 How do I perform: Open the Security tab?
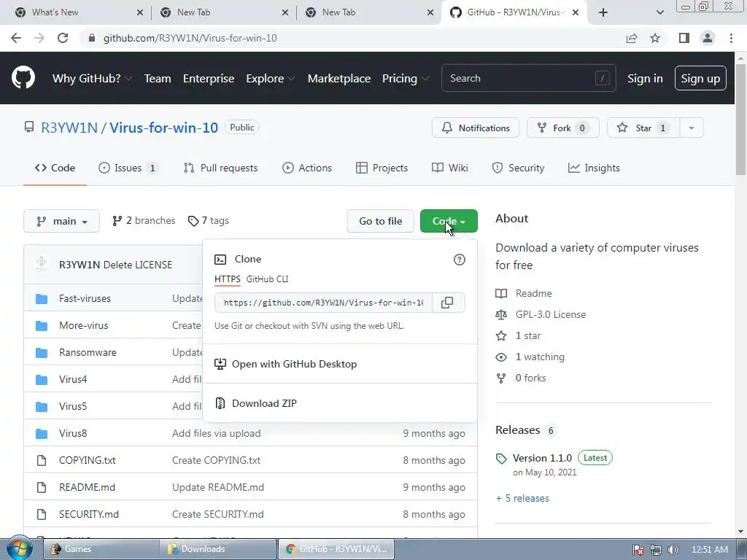tap(518, 168)
